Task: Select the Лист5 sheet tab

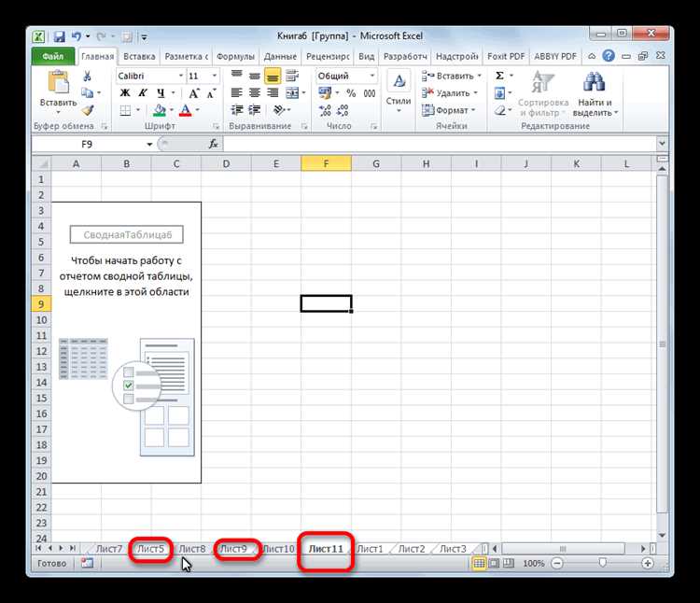Action: [x=150, y=548]
